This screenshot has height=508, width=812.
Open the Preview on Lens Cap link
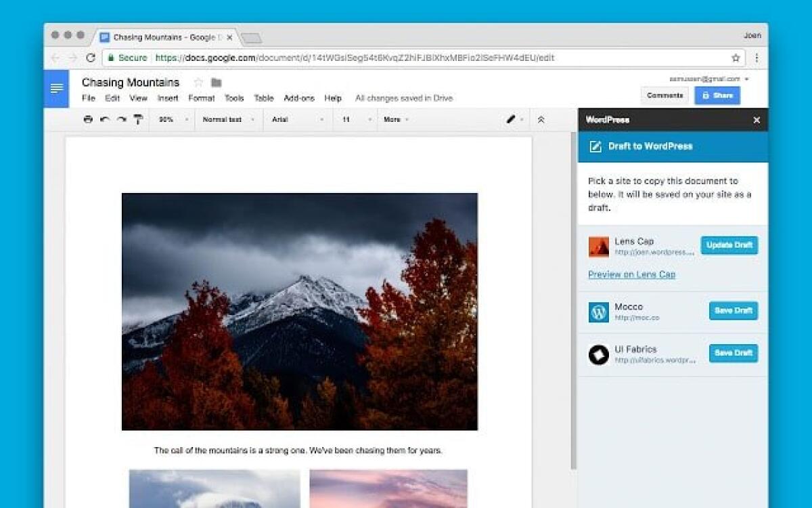point(631,276)
